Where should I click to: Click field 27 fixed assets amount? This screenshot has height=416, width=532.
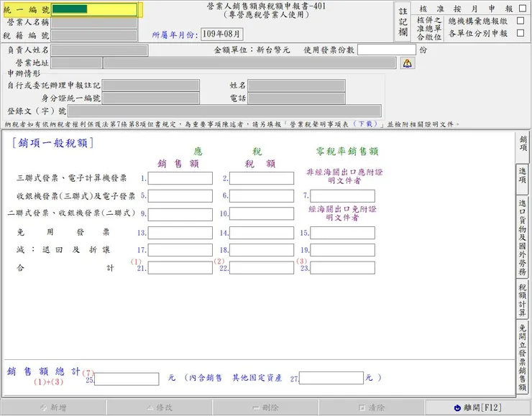331,378
